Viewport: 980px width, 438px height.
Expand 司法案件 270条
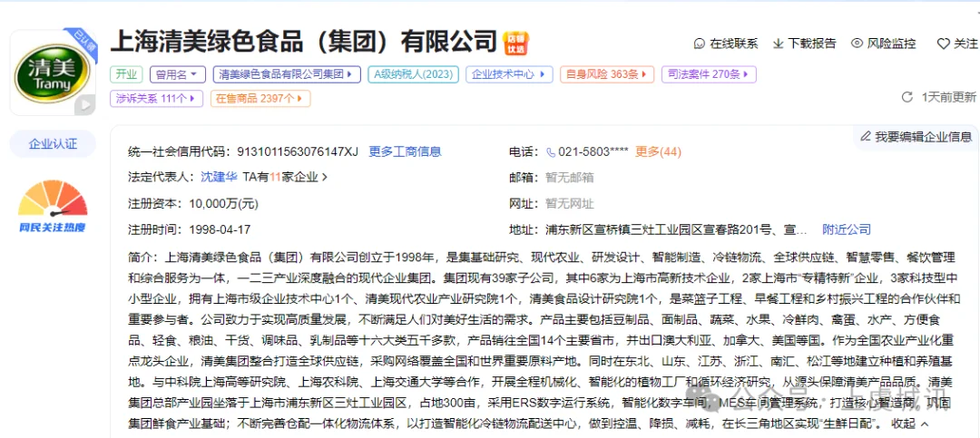709,74
